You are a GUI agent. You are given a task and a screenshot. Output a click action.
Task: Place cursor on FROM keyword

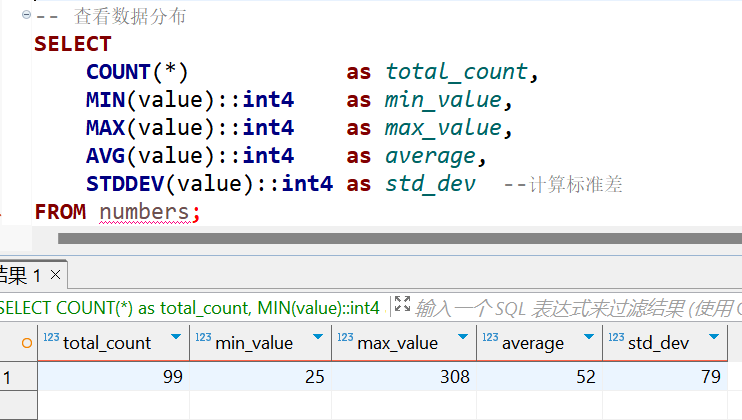60,212
